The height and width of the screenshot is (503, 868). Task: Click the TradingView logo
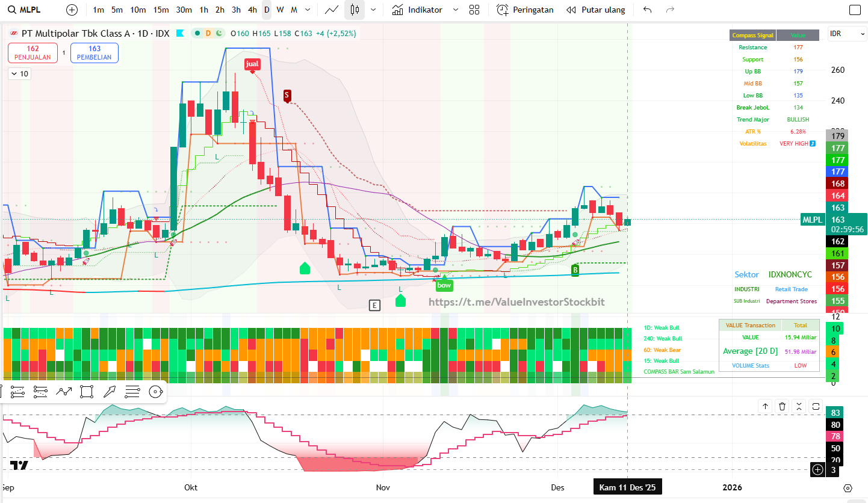point(19,465)
